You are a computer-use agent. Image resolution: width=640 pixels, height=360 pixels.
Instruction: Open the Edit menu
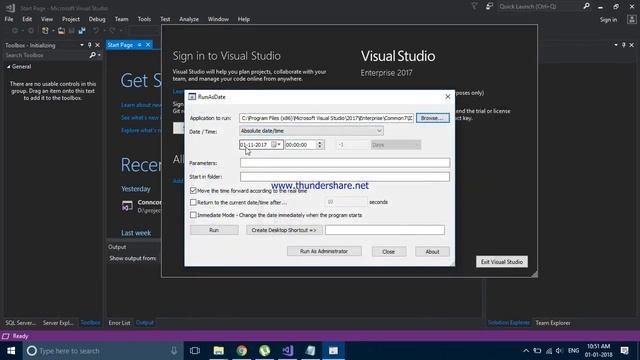(x=27, y=19)
